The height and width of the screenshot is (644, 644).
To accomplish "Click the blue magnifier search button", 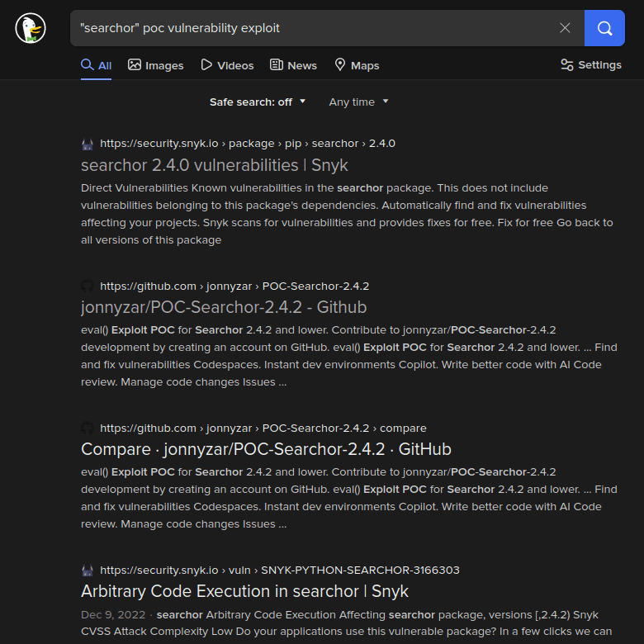I will pos(604,28).
